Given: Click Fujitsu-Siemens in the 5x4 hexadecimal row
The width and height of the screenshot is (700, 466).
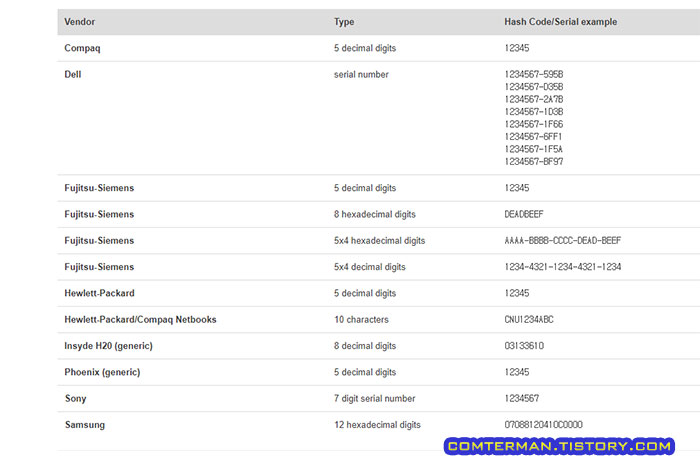Looking at the screenshot, I should [99, 241].
